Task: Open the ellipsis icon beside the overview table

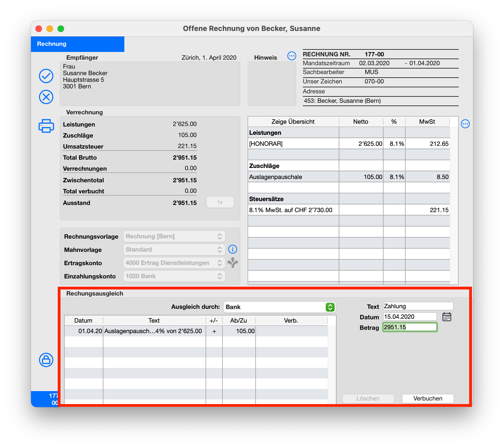Action: pyautogui.click(x=465, y=124)
